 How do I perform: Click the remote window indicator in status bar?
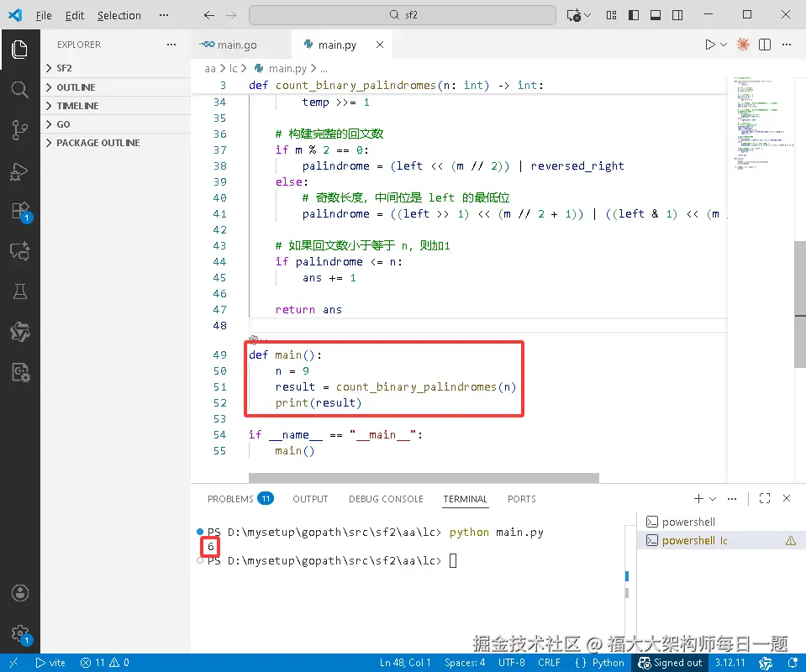click(13, 663)
